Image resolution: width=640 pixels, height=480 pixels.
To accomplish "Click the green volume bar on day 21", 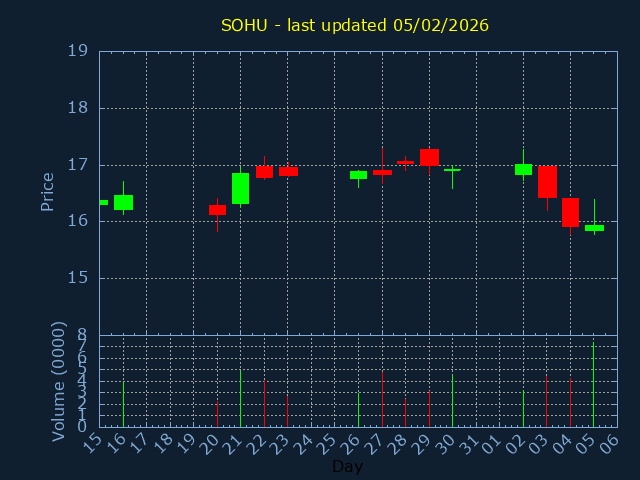I will 240,399.
